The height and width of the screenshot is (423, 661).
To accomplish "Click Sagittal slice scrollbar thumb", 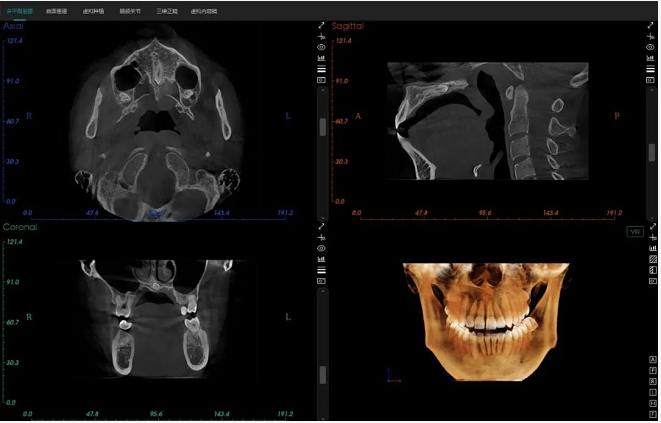I will pos(652,152).
